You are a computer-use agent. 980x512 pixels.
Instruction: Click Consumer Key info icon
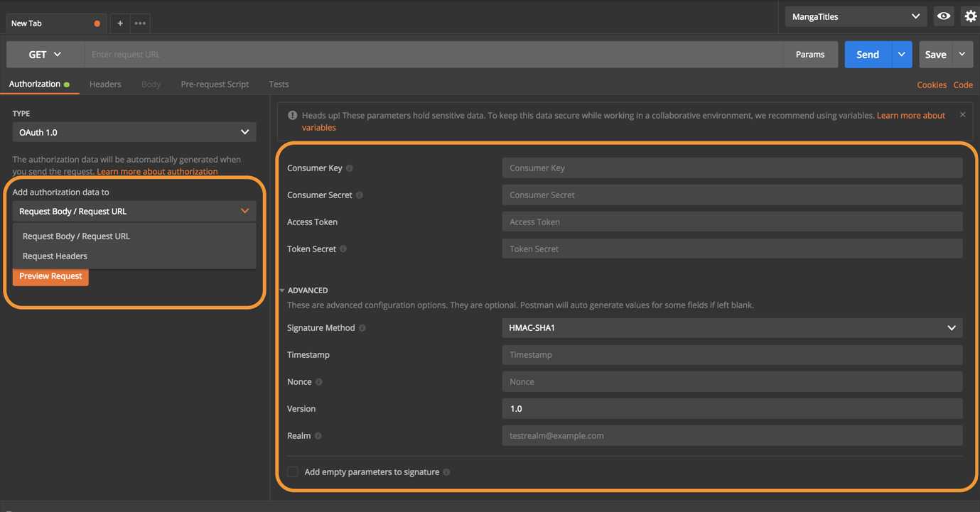[x=349, y=168]
